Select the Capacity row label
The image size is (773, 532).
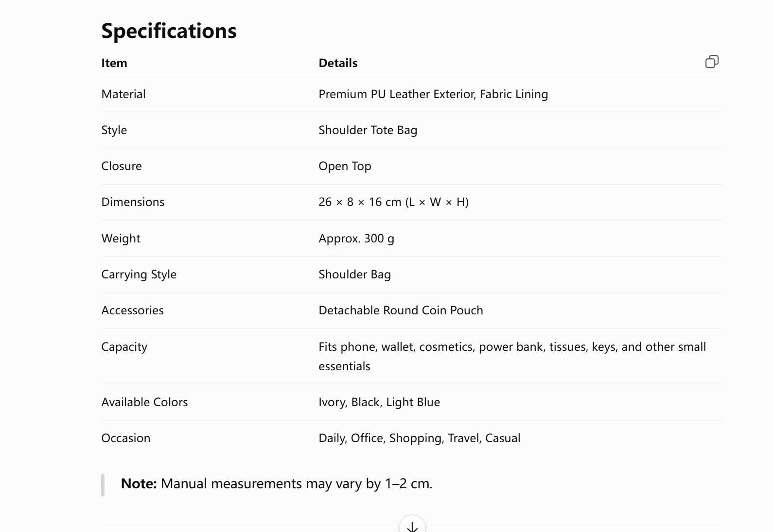(x=124, y=347)
